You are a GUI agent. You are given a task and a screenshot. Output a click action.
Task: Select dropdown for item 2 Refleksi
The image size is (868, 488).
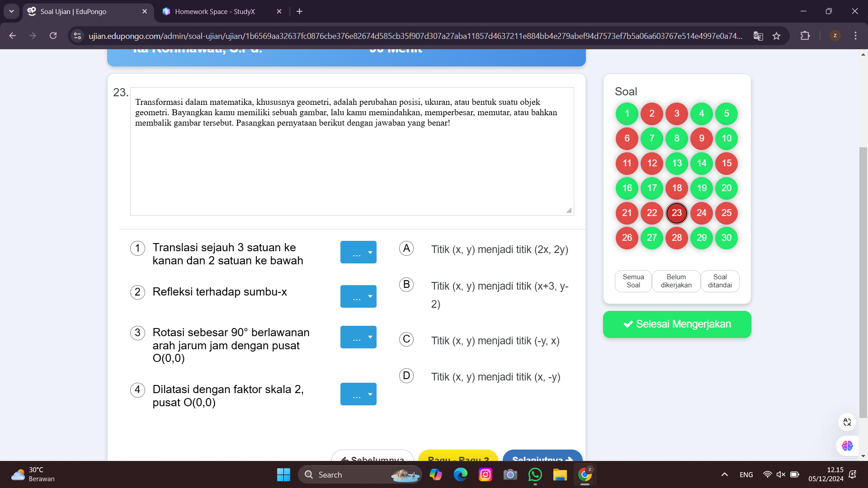(359, 297)
